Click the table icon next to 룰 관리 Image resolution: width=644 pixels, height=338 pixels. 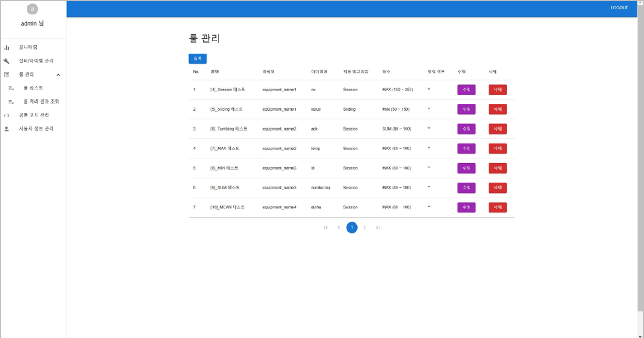pyautogui.click(x=7, y=75)
